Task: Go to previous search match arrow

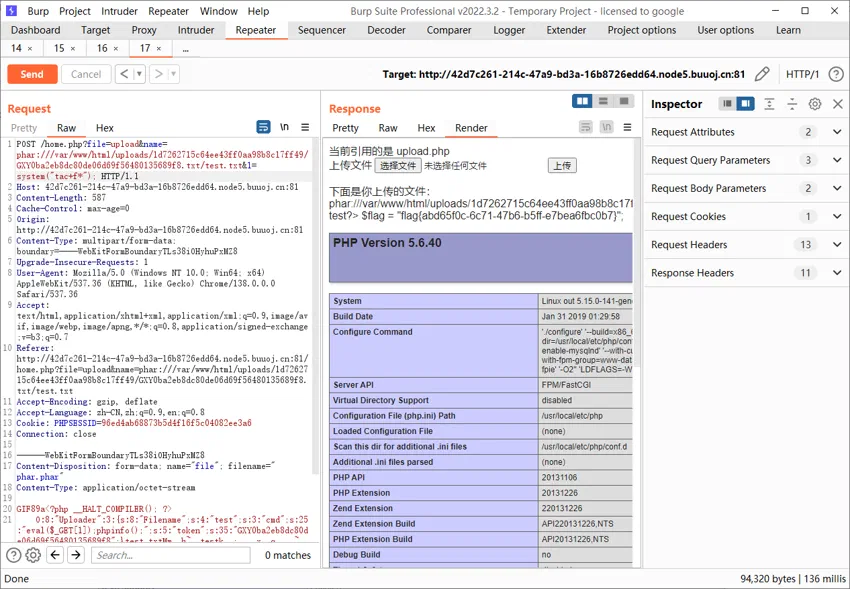Action: click(x=55, y=555)
